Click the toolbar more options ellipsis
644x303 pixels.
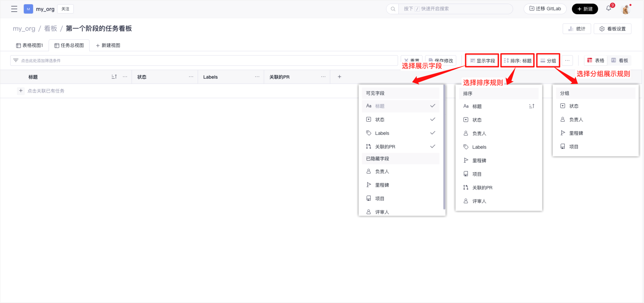[x=567, y=60]
